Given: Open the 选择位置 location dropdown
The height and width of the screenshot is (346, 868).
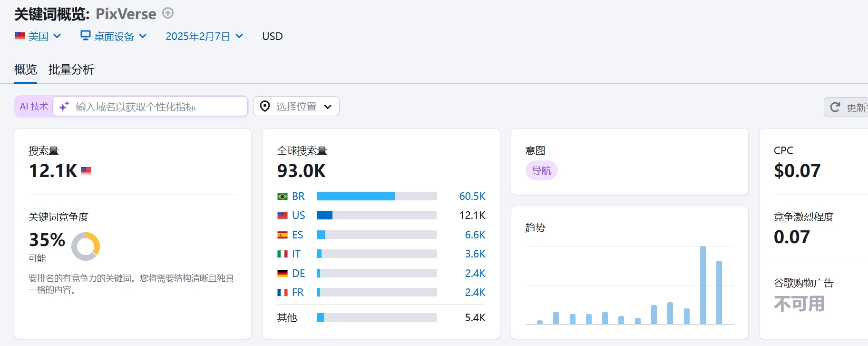Looking at the screenshot, I should (x=296, y=106).
